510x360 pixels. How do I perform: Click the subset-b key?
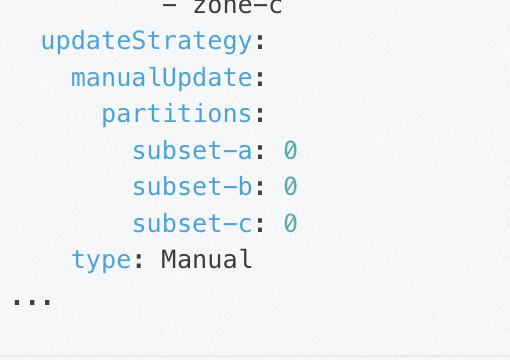(192, 186)
